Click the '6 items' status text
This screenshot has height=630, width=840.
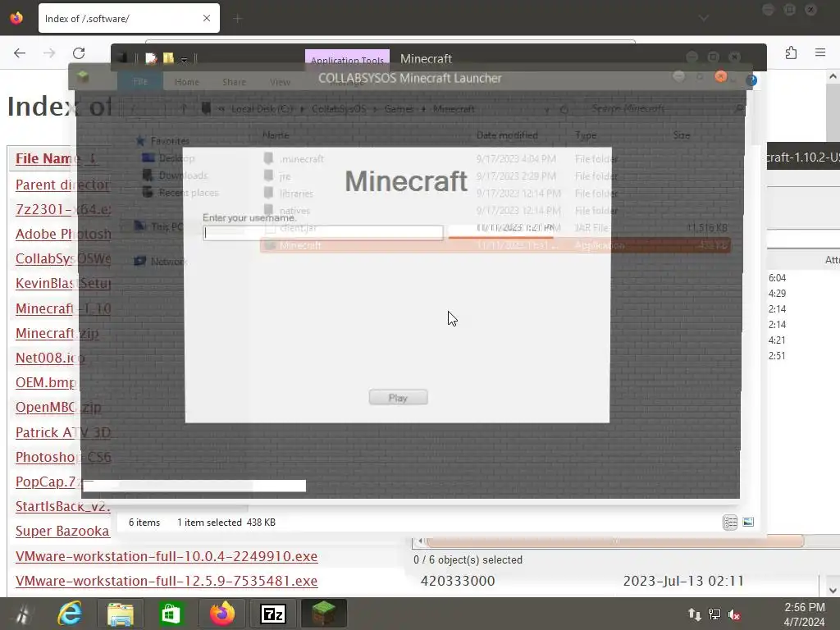[x=144, y=523]
